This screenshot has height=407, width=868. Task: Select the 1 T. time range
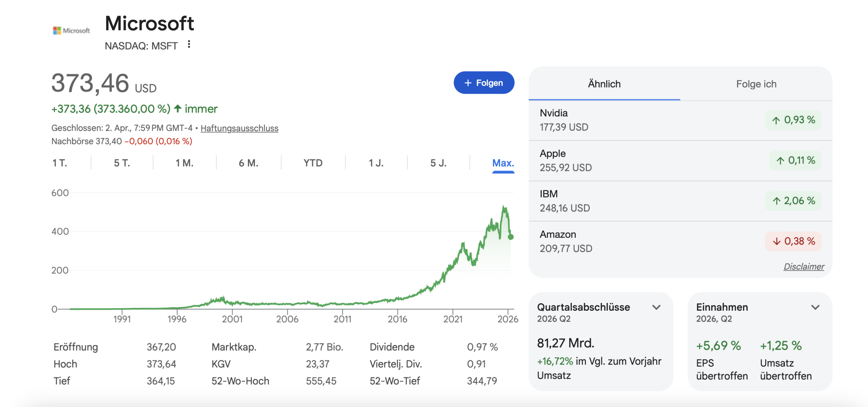click(60, 163)
